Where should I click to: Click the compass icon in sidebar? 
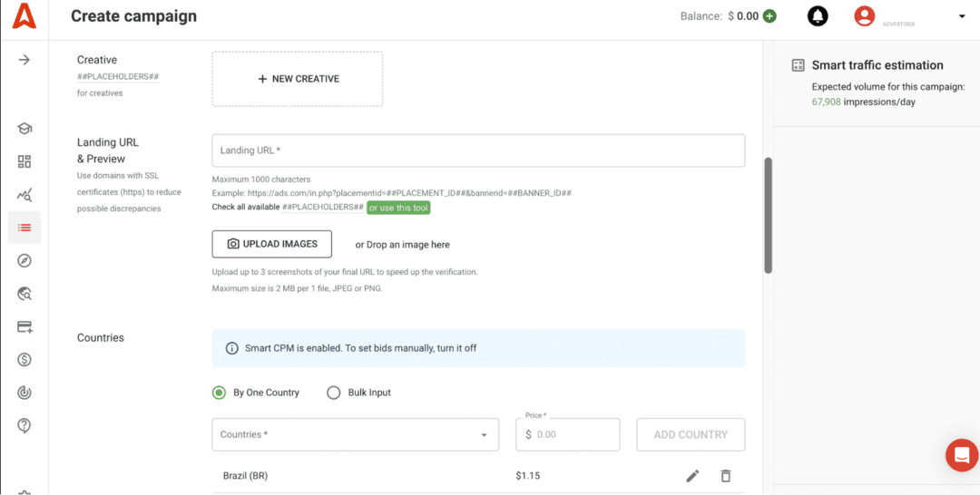[24, 261]
